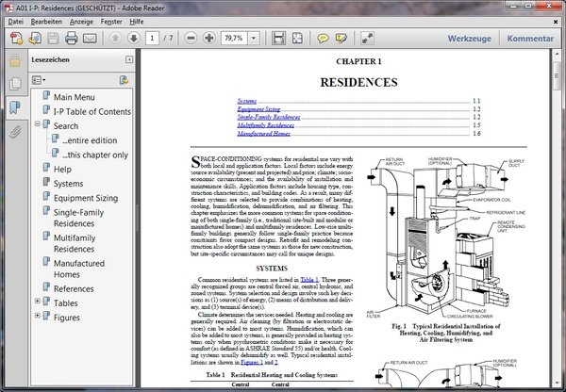Open the Bearbeiten menu
The width and height of the screenshot is (566, 392).
point(45,20)
